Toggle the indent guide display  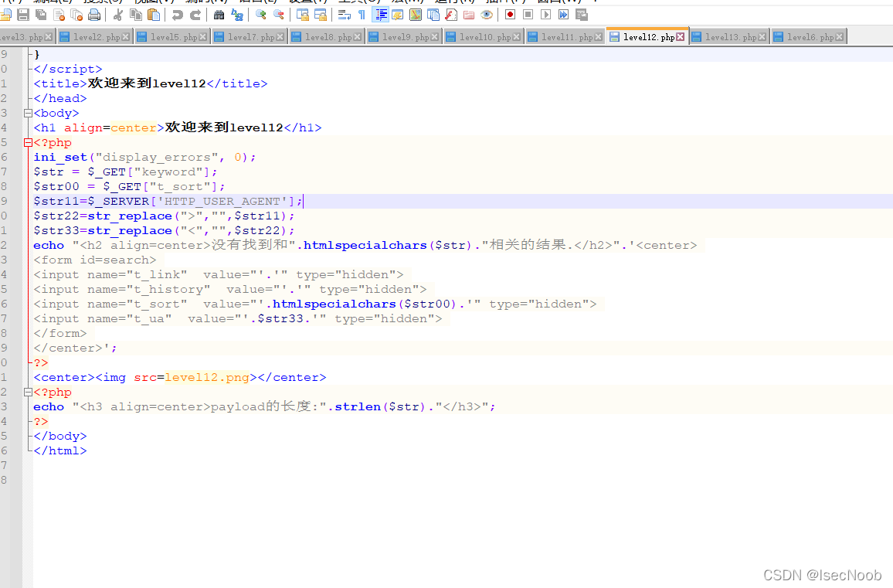[x=380, y=14]
